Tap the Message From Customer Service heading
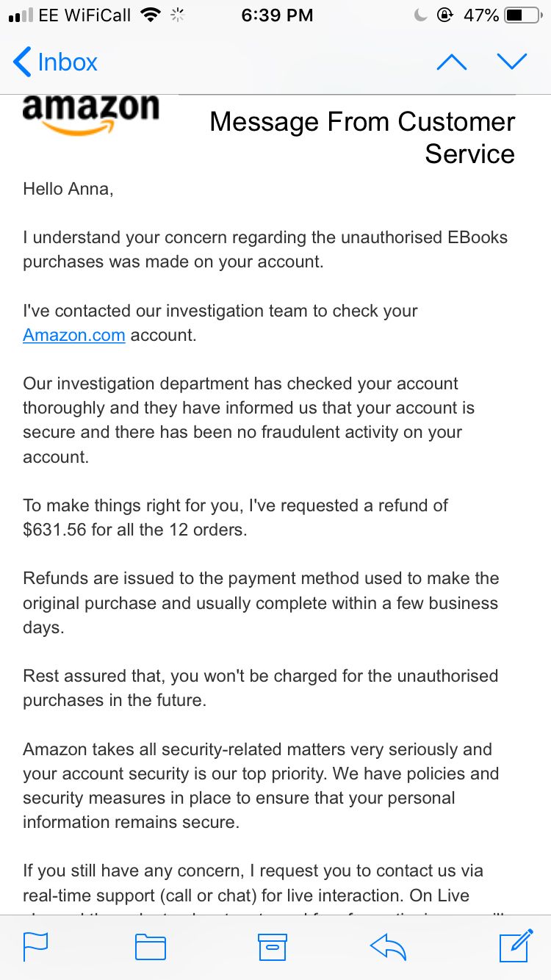551x980 pixels. click(x=362, y=137)
